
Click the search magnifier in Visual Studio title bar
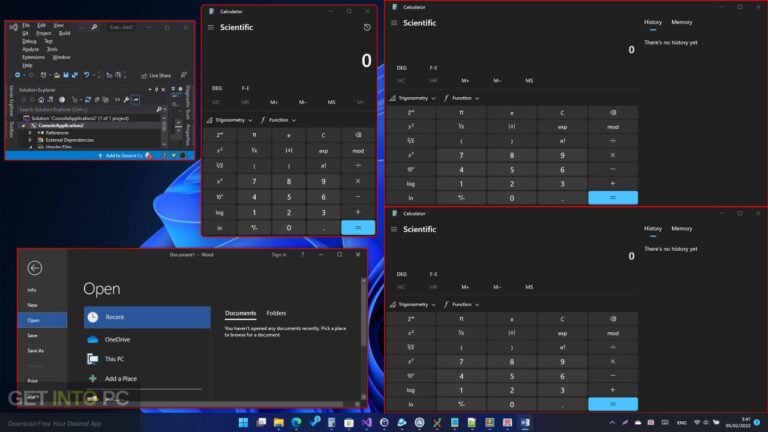[94, 26]
